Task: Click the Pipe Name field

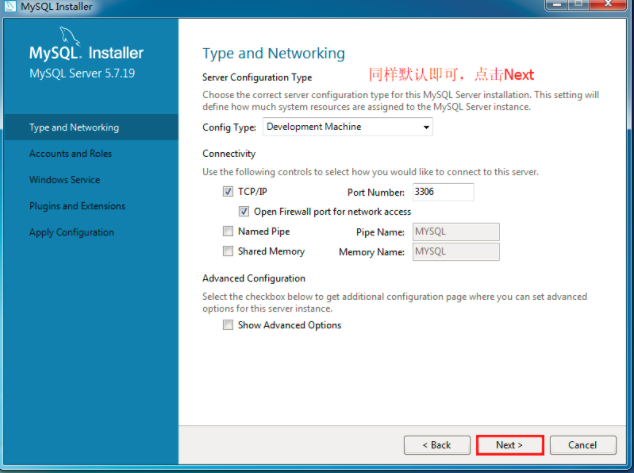Action: point(456,232)
